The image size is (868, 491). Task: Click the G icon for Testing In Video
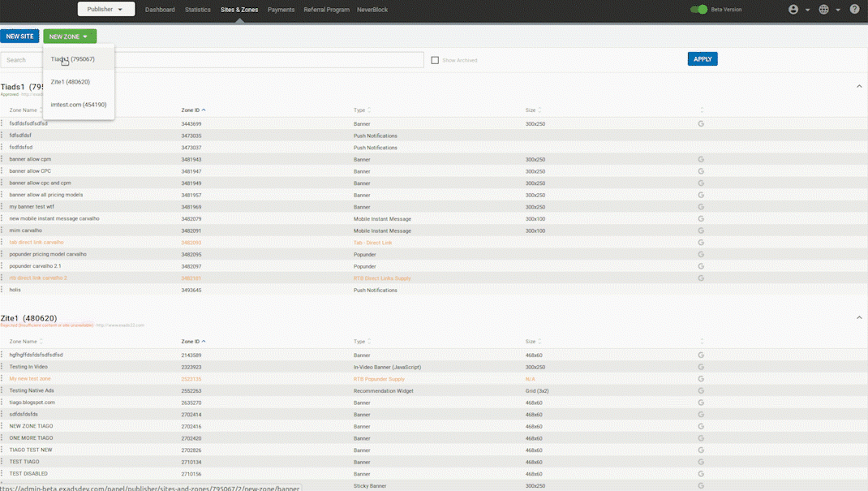point(701,367)
